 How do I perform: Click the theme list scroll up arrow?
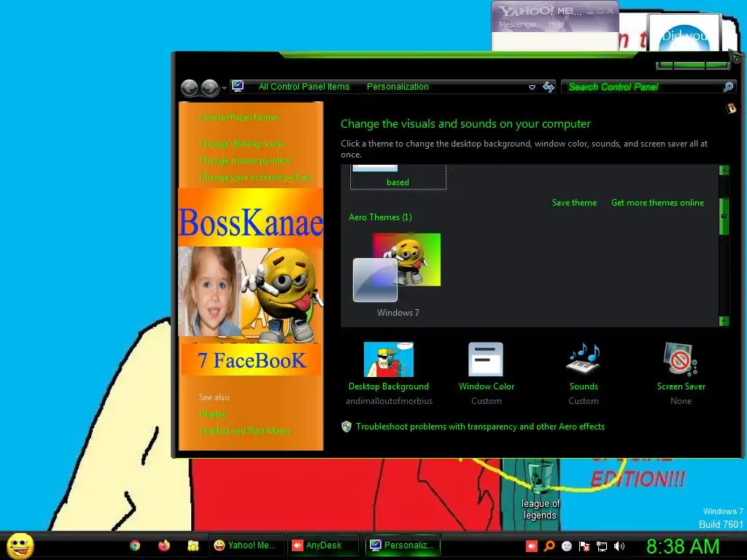pyautogui.click(x=724, y=170)
